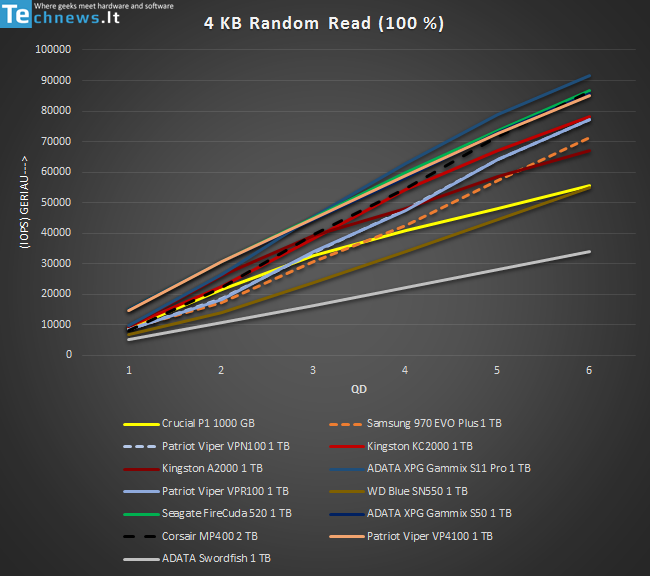The height and width of the screenshot is (576, 650).
Task: Click the 90000 y-axis label
Action: [x=56, y=80]
